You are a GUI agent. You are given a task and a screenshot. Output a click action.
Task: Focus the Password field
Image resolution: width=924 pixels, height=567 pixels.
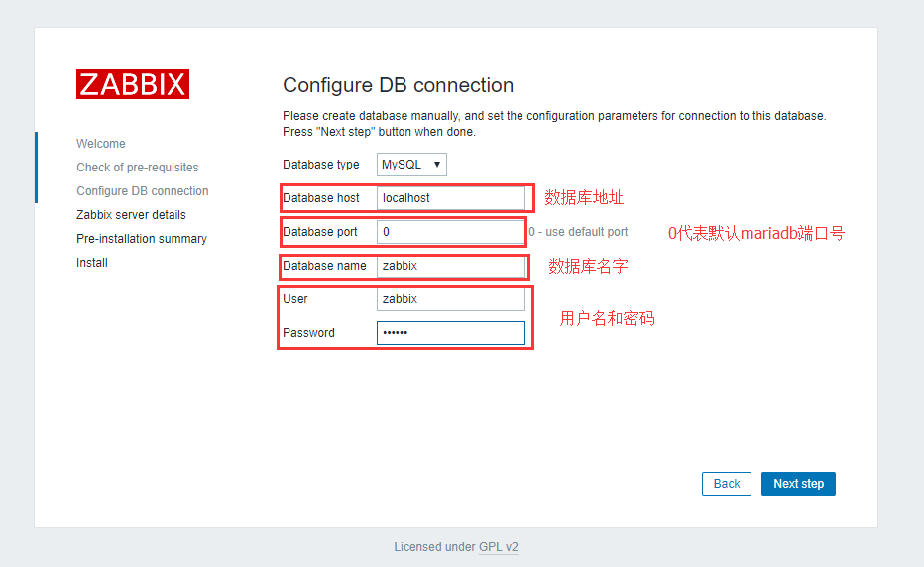[451, 332]
